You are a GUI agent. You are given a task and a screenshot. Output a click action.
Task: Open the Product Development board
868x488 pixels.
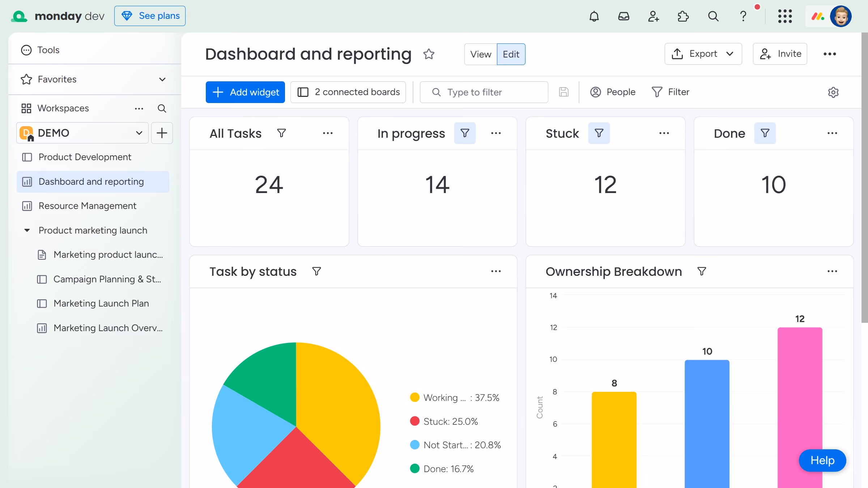pyautogui.click(x=93, y=157)
